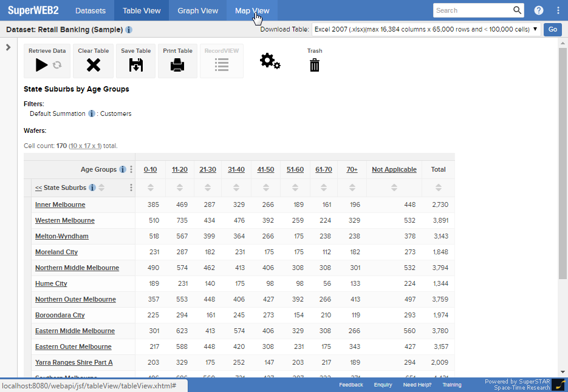
Task: Expand the left sidebar panel chevron
Action: [9, 47]
